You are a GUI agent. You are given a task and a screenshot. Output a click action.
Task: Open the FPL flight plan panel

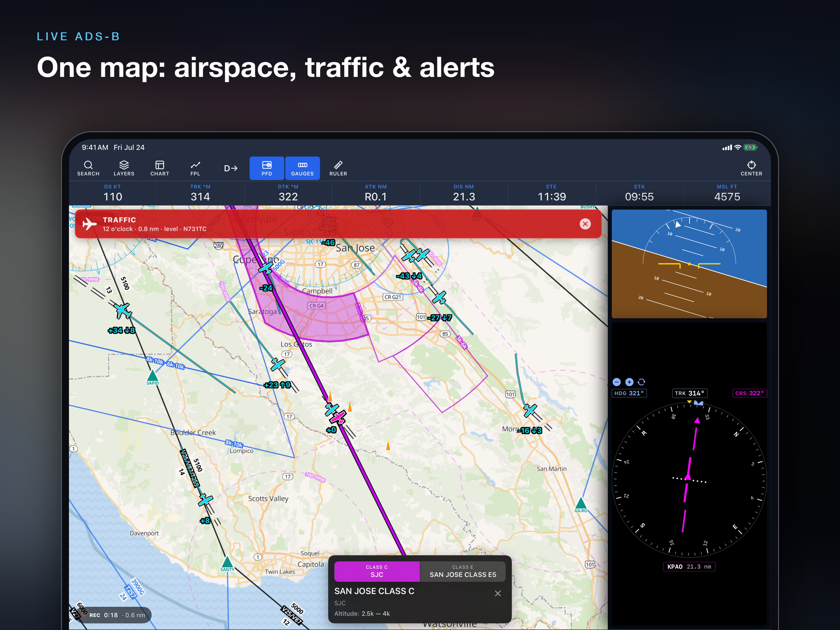point(195,168)
